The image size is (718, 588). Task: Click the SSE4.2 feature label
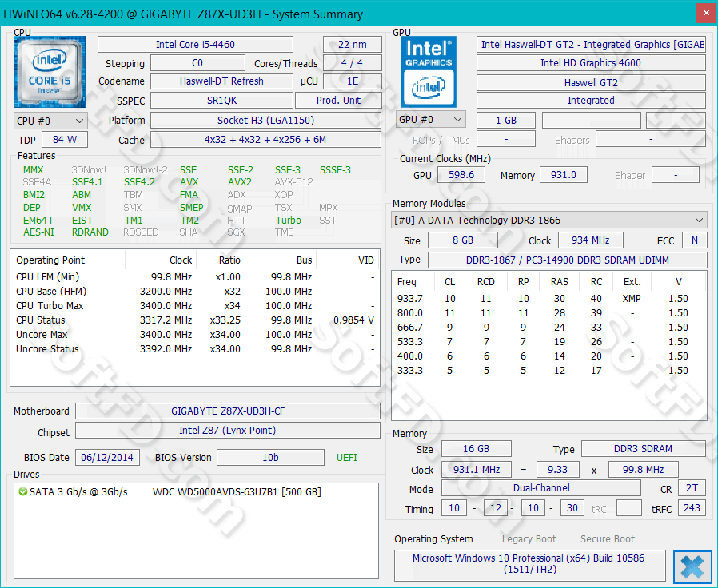pos(139,182)
